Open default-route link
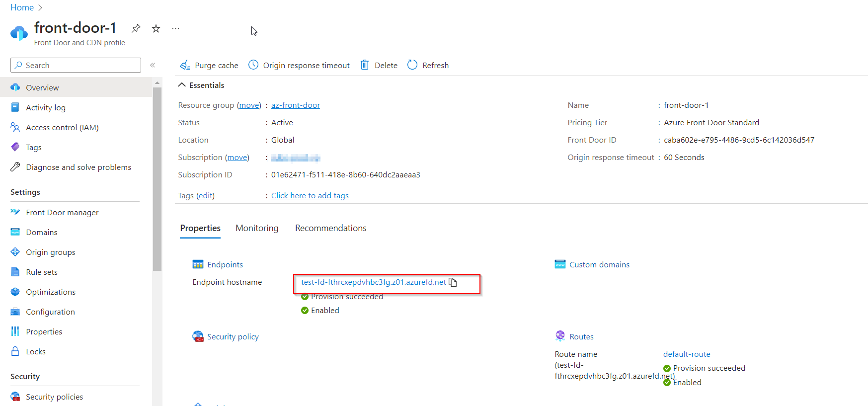 [x=687, y=354]
